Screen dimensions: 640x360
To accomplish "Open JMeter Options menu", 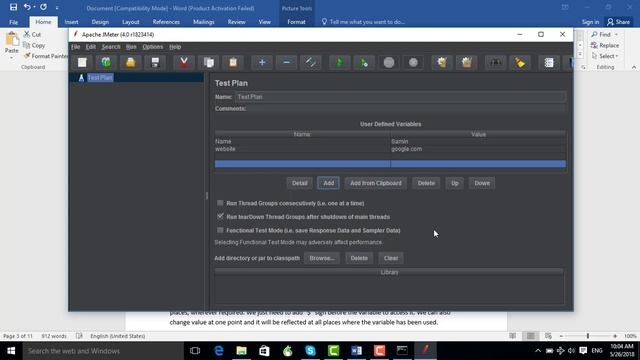I will [153, 47].
